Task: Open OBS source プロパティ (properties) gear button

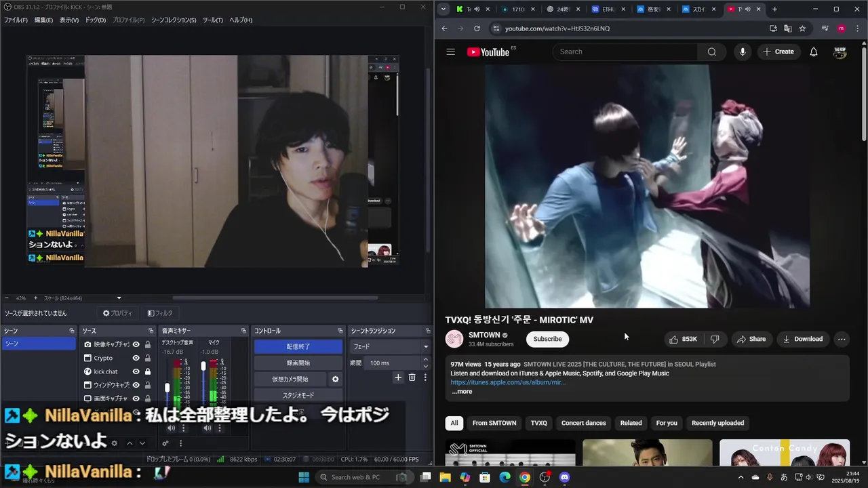Action: pyautogui.click(x=117, y=313)
